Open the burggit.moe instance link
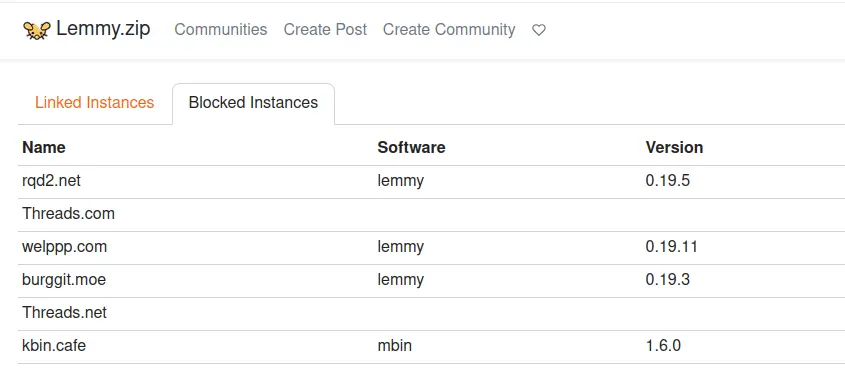845x384 pixels. [64, 280]
